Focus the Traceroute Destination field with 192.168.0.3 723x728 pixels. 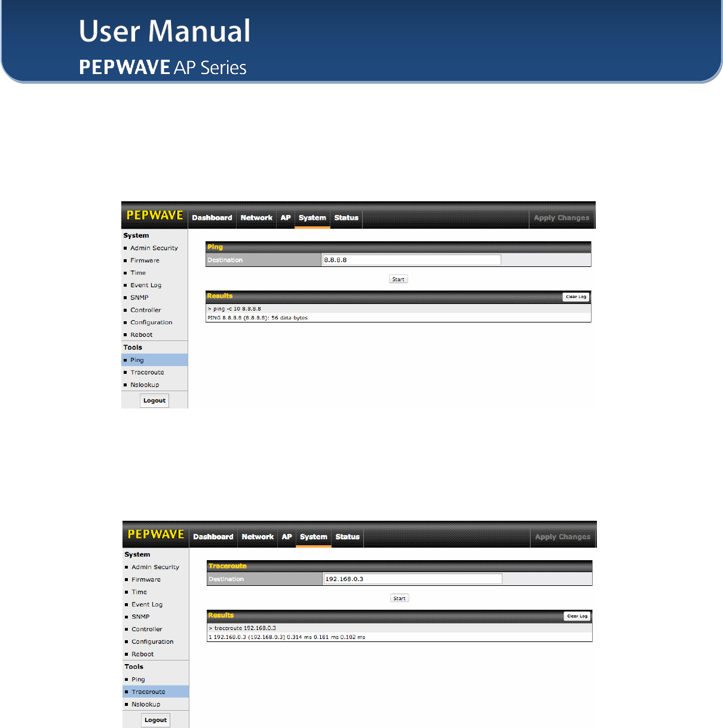click(412, 579)
